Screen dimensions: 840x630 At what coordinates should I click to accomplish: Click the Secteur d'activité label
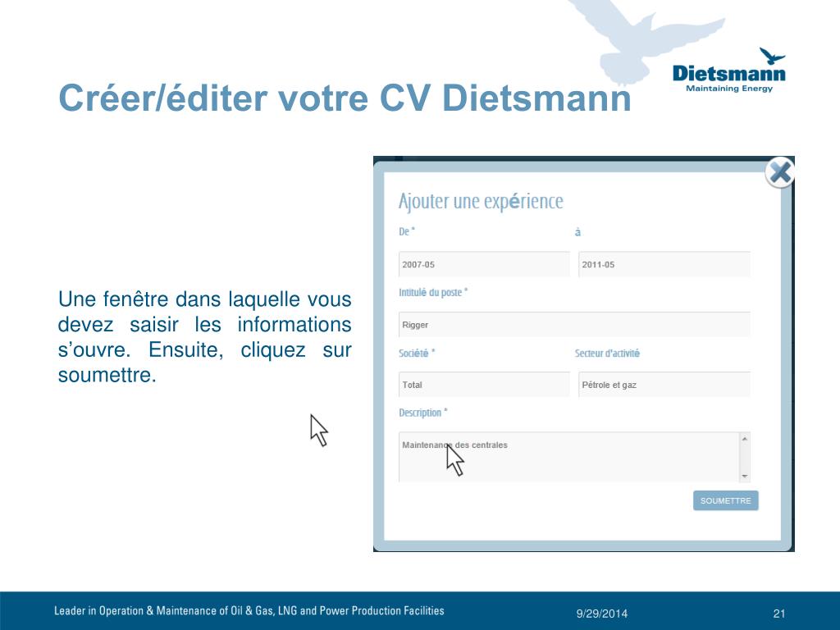pos(607,353)
